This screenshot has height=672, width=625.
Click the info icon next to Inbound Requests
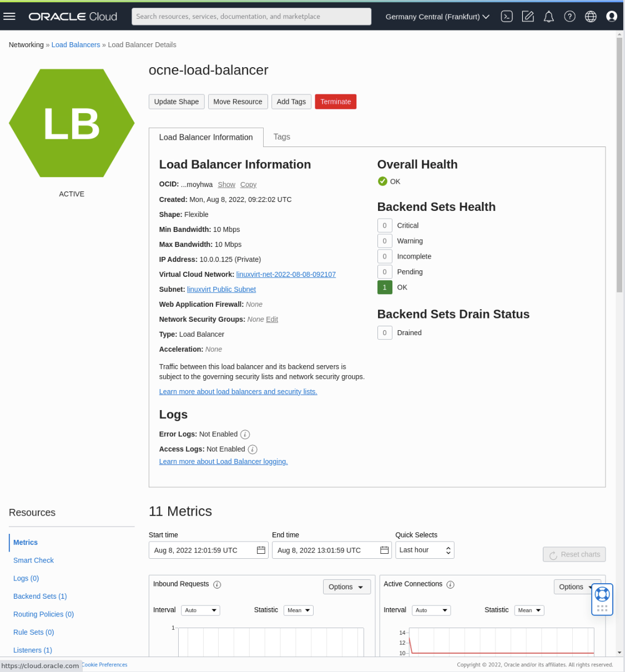pos(217,584)
